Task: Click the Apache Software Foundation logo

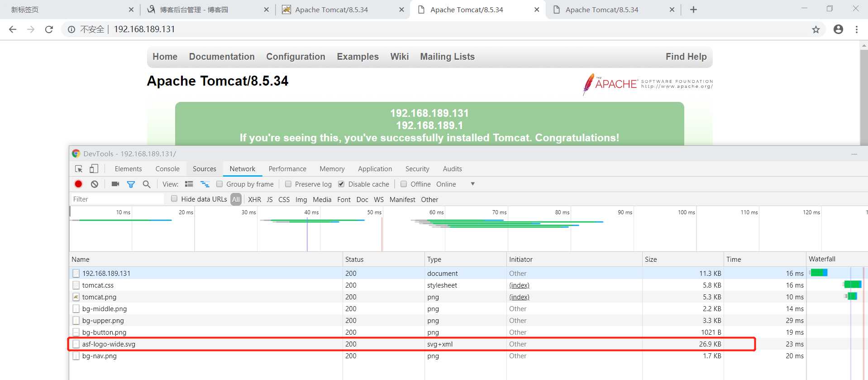Action: (648, 84)
